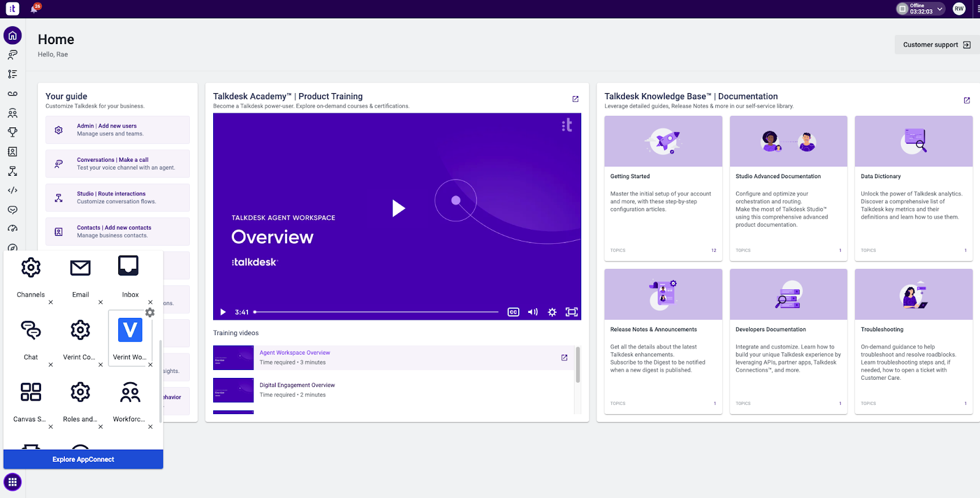Play the Overview video with center button

pyautogui.click(x=398, y=208)
